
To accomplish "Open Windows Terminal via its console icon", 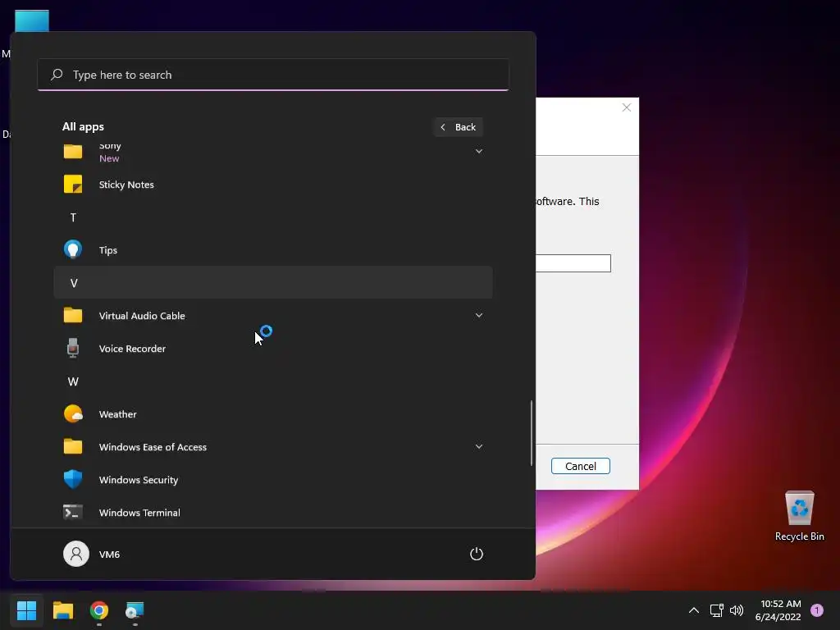I will (x=73, y=512).
